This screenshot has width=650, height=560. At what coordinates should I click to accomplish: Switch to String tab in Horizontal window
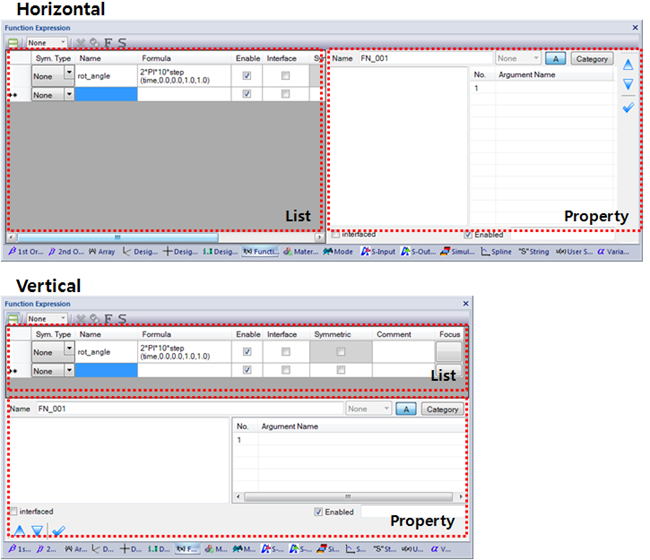pyautogui.click(x=534, y=251)
